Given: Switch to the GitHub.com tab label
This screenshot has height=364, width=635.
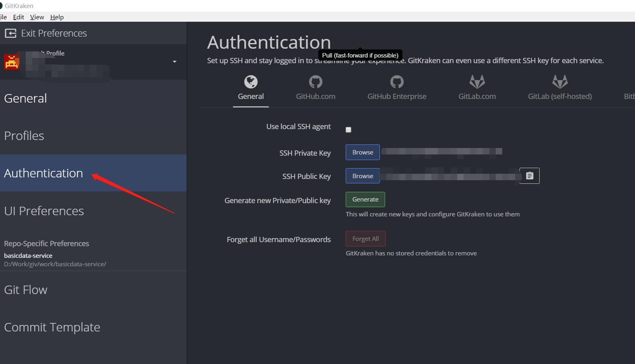Looking at the screenshot, I should [x=315, y=97].
